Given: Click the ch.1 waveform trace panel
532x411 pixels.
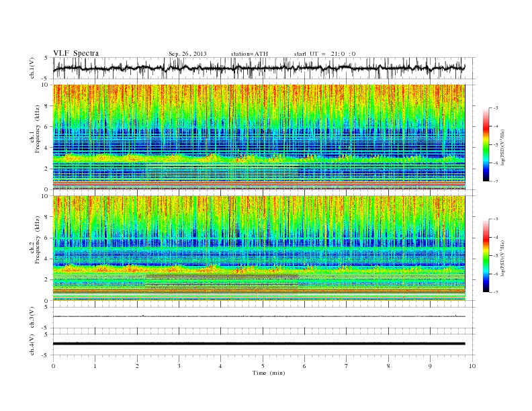Looking at the screenshot, I should (x=264, y=68).
